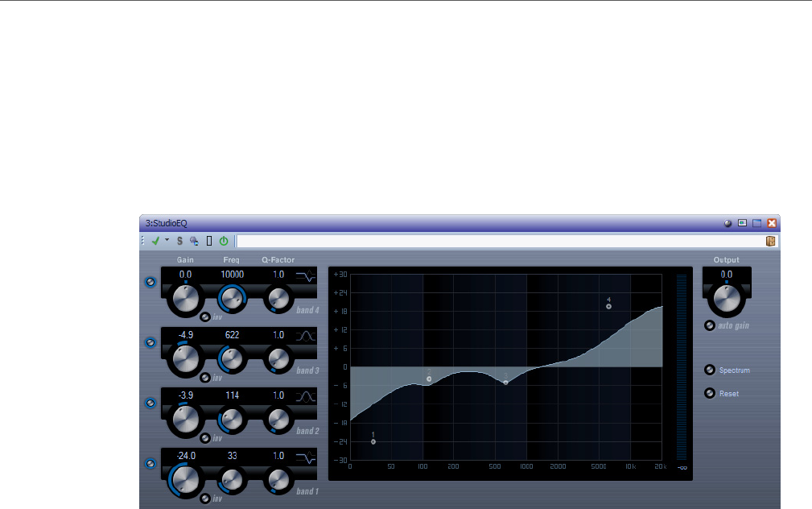Click the band 1 Gain knob

point(185,481)
